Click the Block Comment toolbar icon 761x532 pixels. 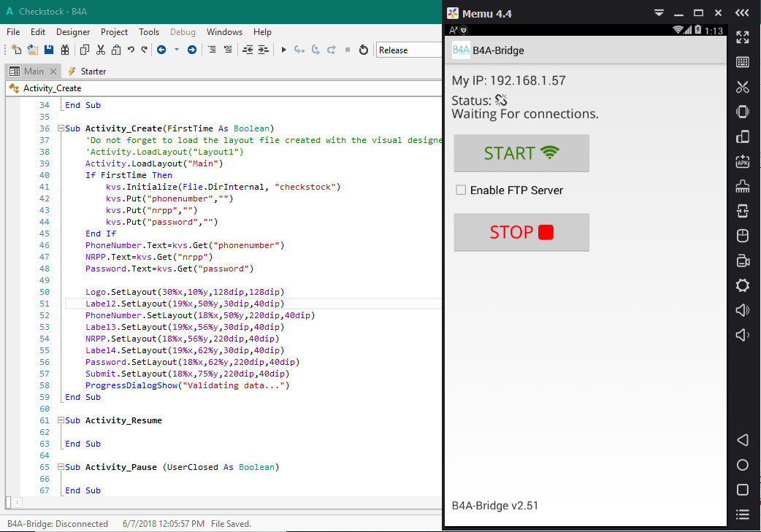[212, 50]
